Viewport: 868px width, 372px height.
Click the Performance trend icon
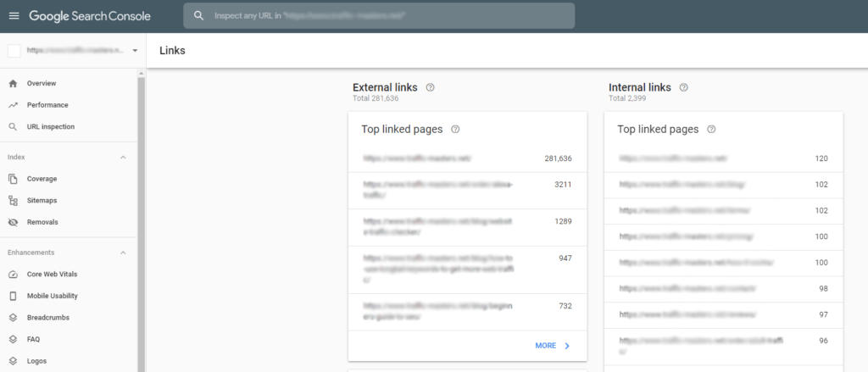(14, 105)
